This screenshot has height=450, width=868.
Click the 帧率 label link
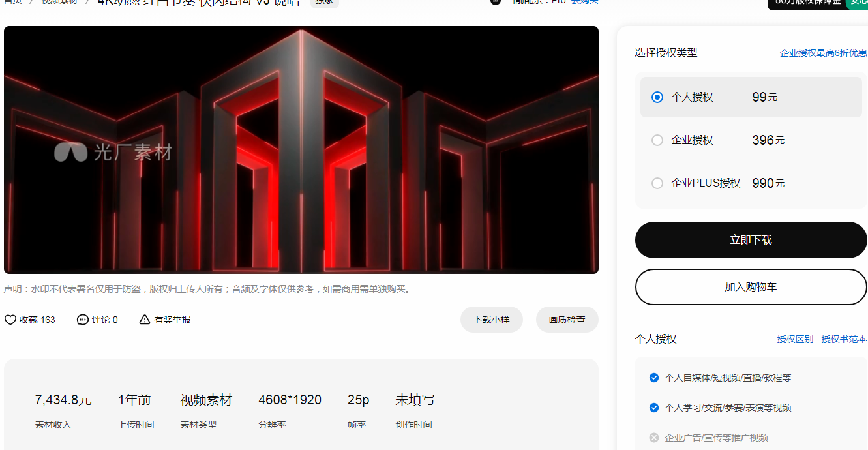pyautogui.click(x=357, y=425)
